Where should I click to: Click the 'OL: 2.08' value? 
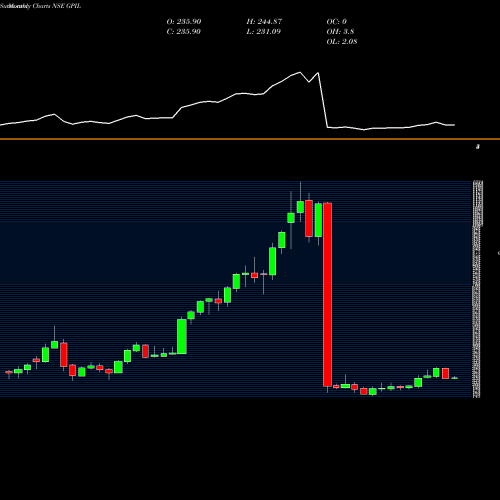coord(342,41)
